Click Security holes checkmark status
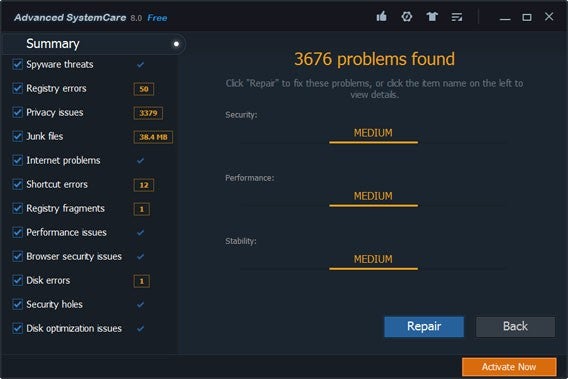Screen dimensions: 568x379 (x=141, y=305)
